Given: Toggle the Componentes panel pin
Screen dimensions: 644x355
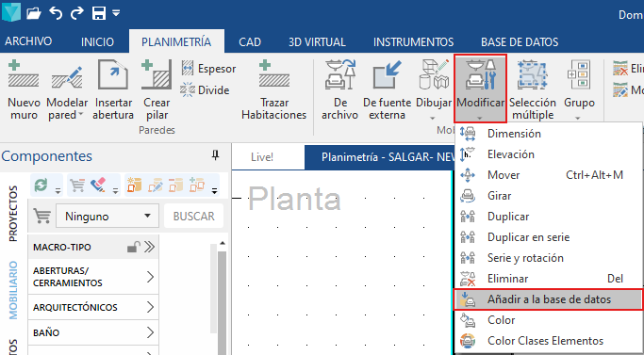Looking at the screenshot, I should [x=215, y=155].
